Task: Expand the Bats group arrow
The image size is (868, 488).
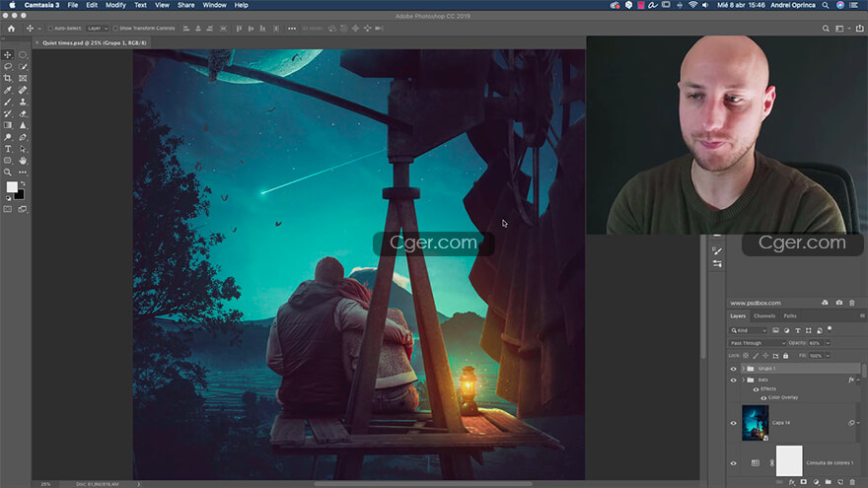Action: point(744,381)
